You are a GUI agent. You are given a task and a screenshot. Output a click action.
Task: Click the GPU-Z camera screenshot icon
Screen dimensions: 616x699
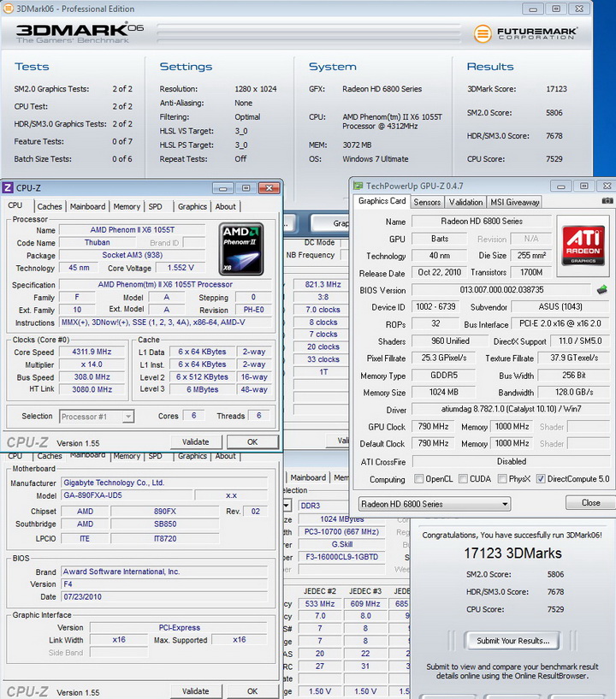(x=607, y=201)
